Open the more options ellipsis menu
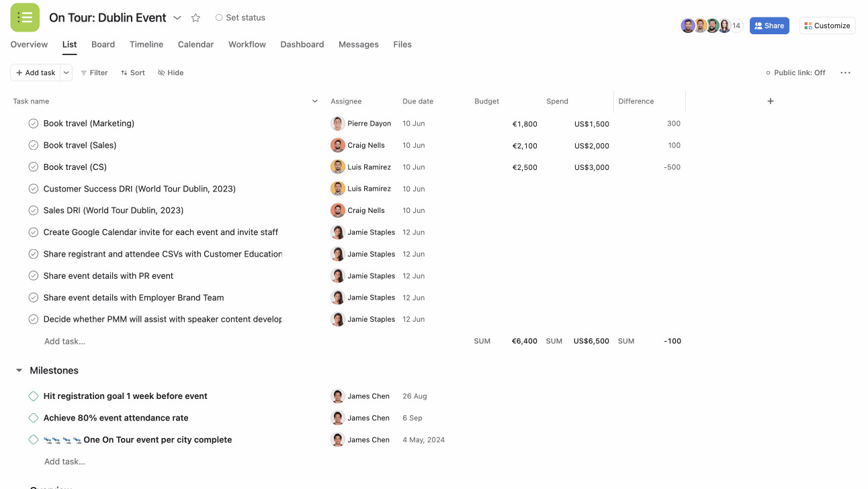Image resolution: width=868 pixels, height=489 pixels. tap(845, 73)
